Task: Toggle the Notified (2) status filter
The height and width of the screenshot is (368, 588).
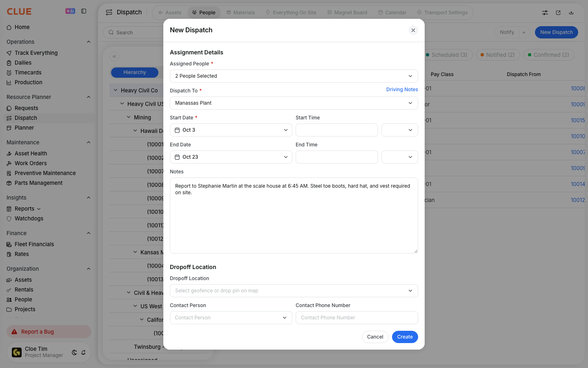Action: pyautogui.click(x=498, y=55)
